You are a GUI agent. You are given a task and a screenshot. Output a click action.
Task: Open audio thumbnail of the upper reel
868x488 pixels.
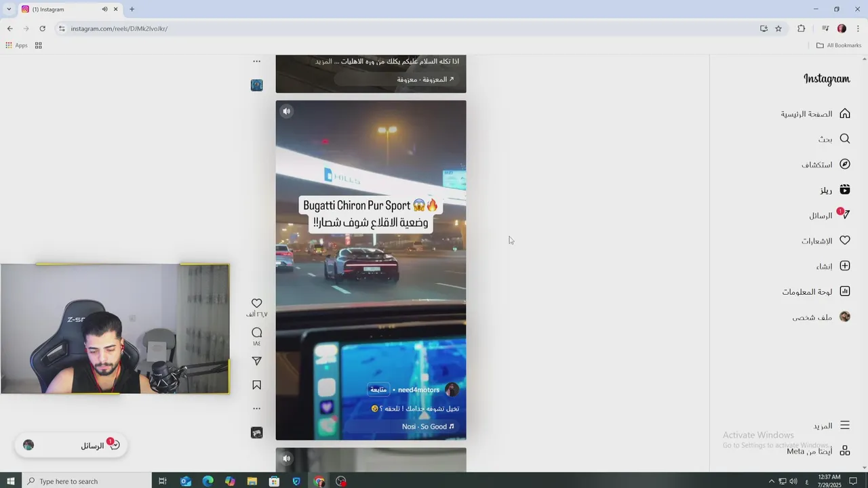(x=256, y=85)
